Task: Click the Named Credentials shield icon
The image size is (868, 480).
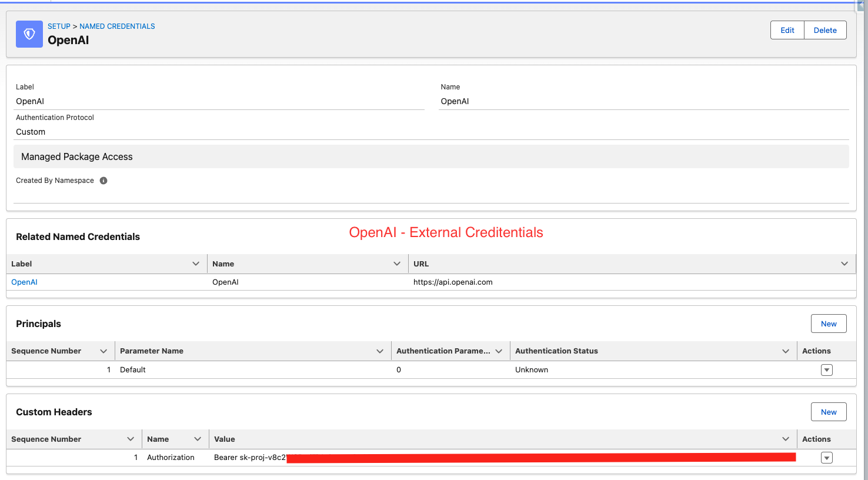Action: pyautogui.click(x=29, y=34)
